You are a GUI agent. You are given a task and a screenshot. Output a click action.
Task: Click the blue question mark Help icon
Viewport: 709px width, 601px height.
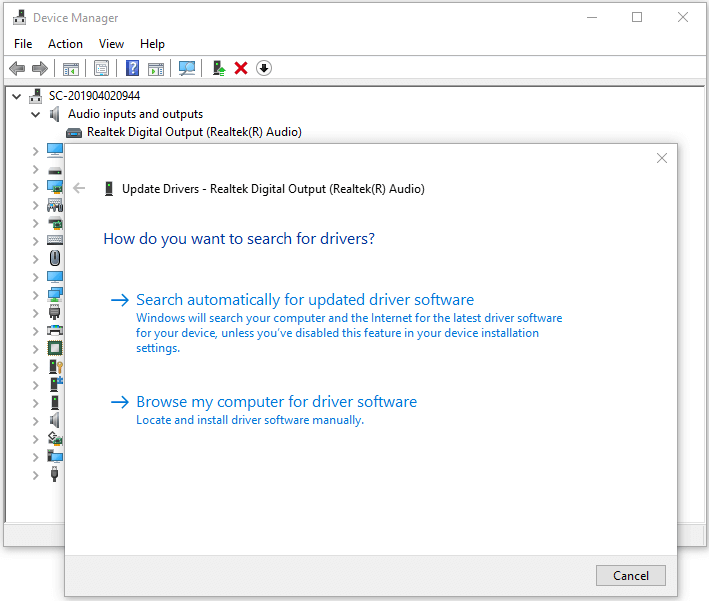tap(132, 68)
